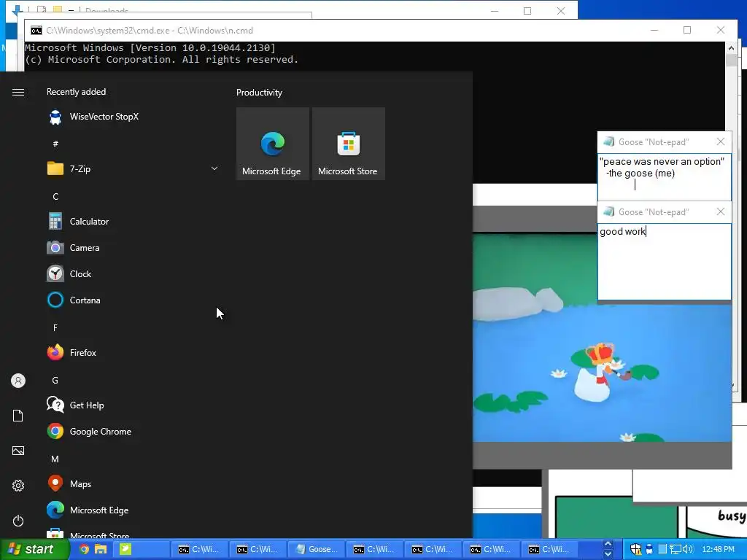Maximize the Downloads window behind cmd
Screen dimensions: 747x560
pyautogui.click(x=527, y=11)
